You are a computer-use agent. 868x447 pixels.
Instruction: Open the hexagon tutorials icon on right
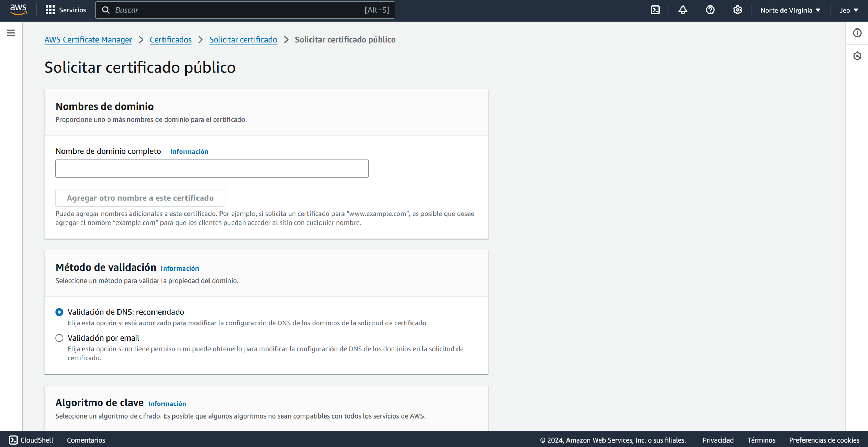[x=857, y=56]
